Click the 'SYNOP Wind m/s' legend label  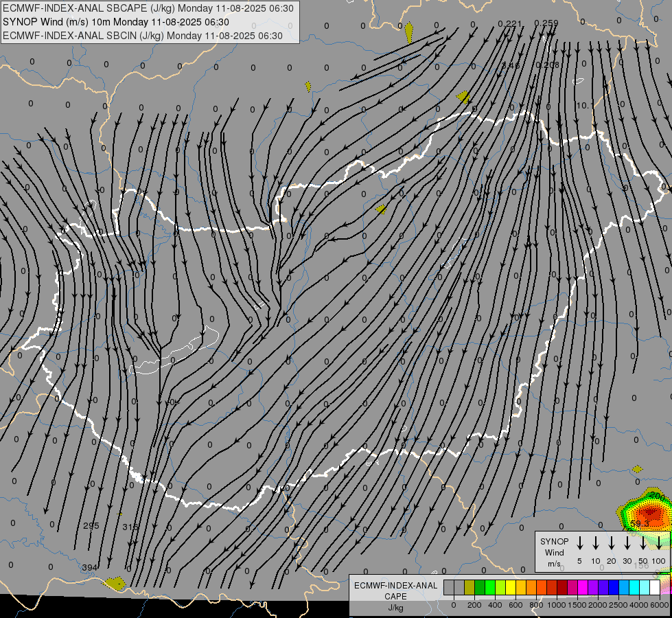tap(554, 552)
